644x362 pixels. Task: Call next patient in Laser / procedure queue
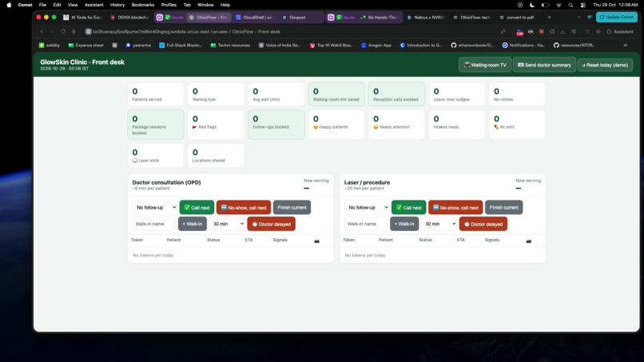pos(408,208)
